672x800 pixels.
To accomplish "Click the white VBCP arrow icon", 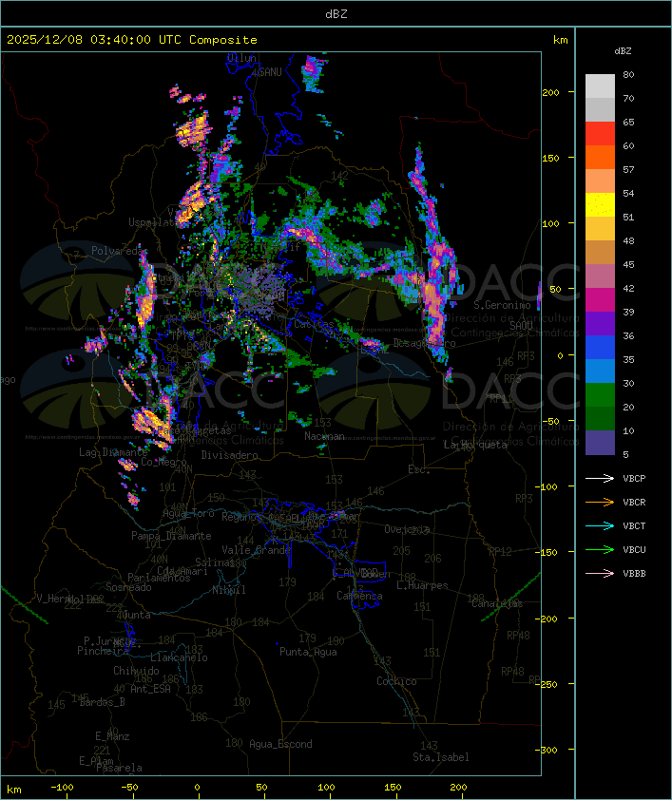I will click(x=600, y=478).
